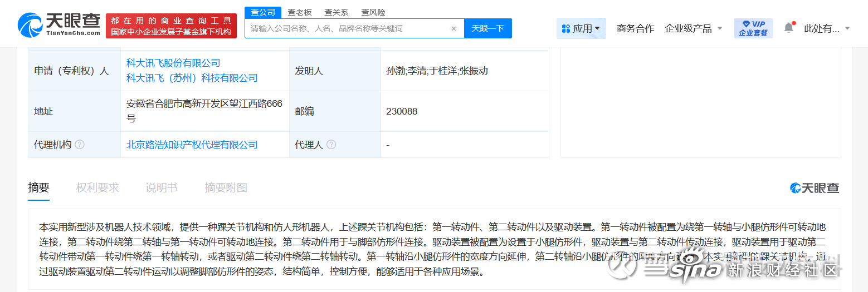Select the 摘要 tab

[39, 188]
